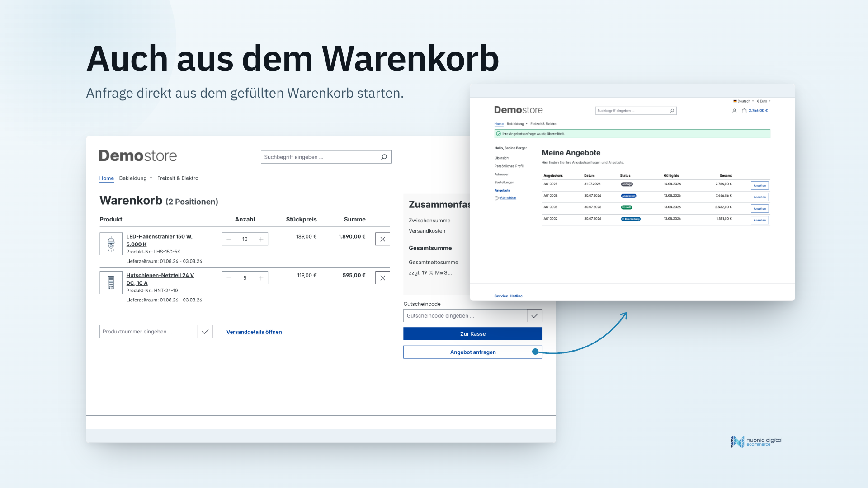Image resolution: width=868 pixels, height=488 pixels.
Task: Click the Demostore logo in the Angebote window
Action: (518, 110)
